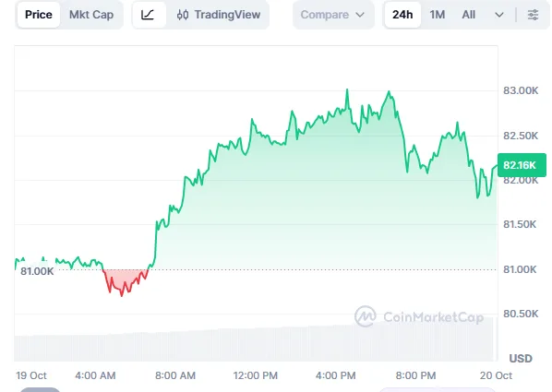Click the volume bars area
This screenshot has height=392, width=552.
255,343
